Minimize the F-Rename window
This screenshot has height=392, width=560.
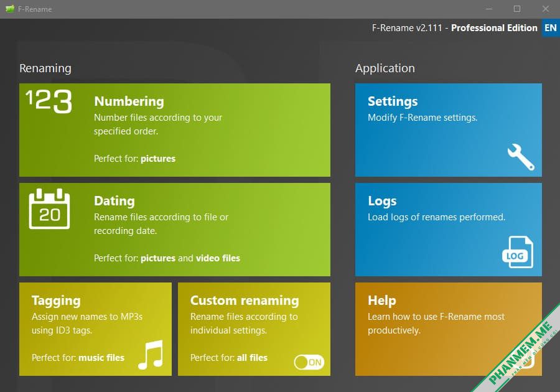tap(489, 9)
